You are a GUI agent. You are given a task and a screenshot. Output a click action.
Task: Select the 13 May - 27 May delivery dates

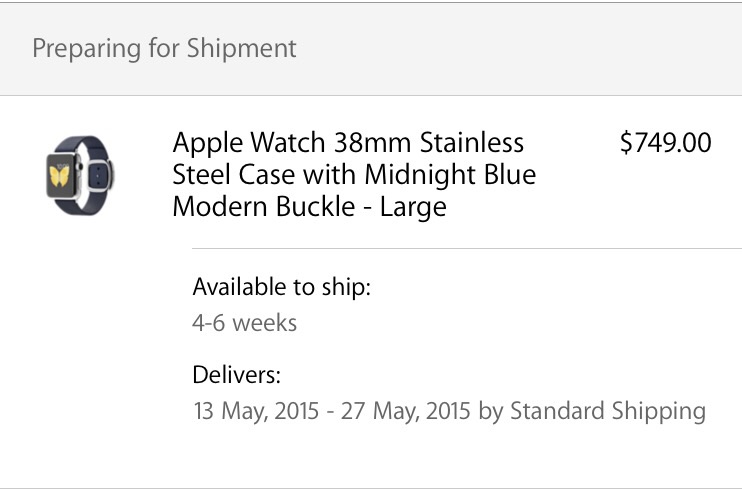pyautogui.click(x=332, y=411)
